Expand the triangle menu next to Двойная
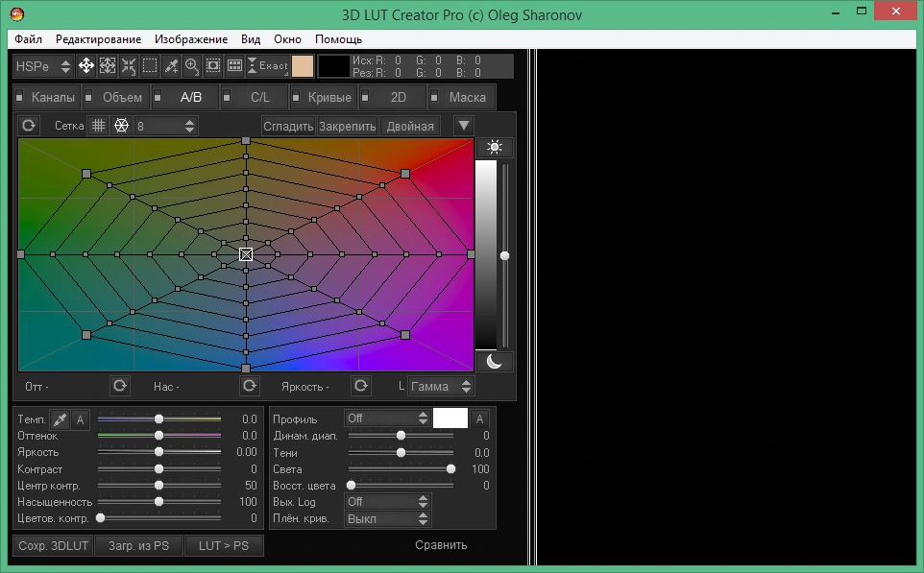 463,126
